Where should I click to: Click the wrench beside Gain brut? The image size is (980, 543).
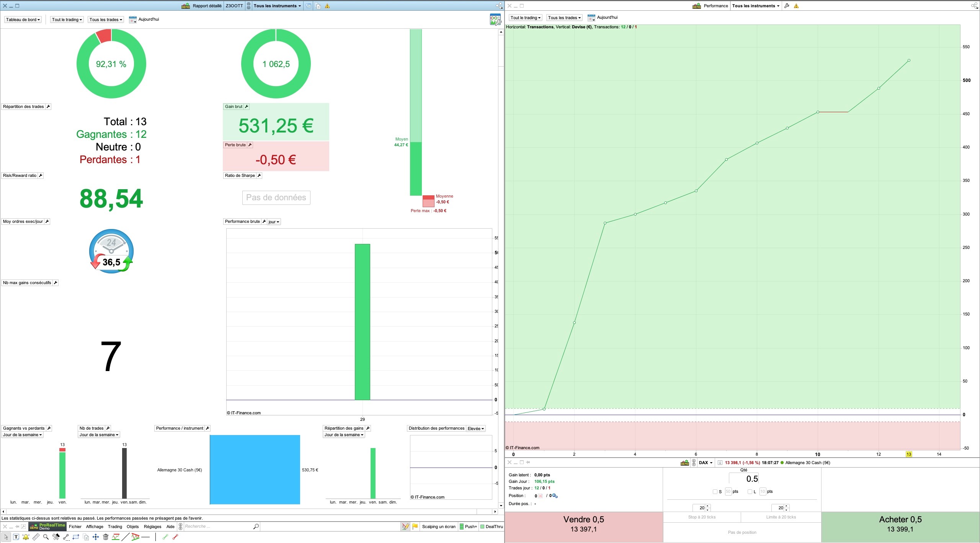tap(247, 106)
